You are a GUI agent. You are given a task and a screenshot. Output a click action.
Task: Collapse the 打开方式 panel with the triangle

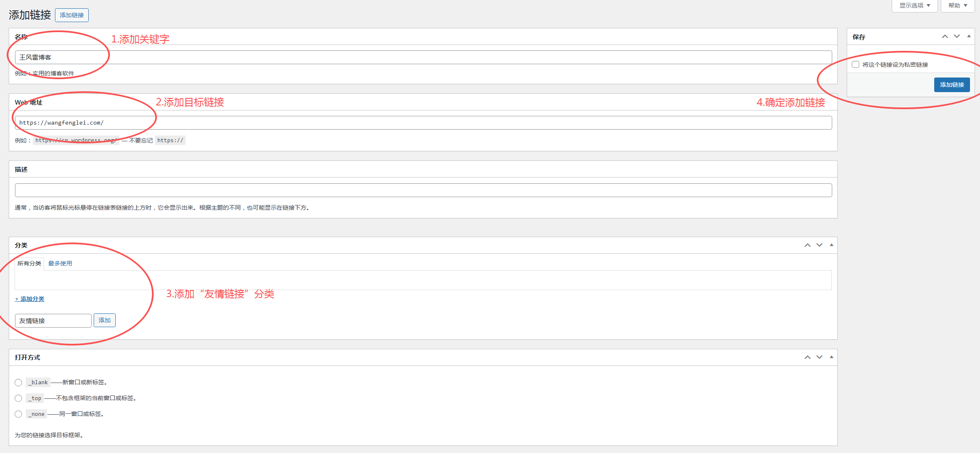tap(831, 357)
